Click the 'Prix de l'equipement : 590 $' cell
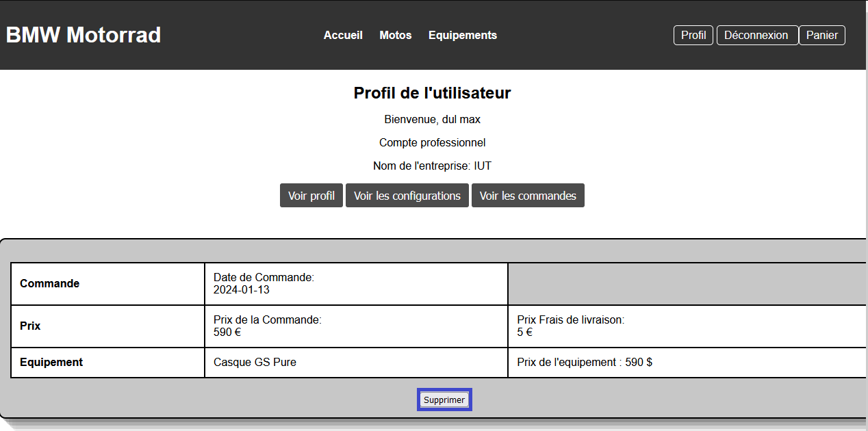The height and width of the screenshot is (431, 868). 687,363
